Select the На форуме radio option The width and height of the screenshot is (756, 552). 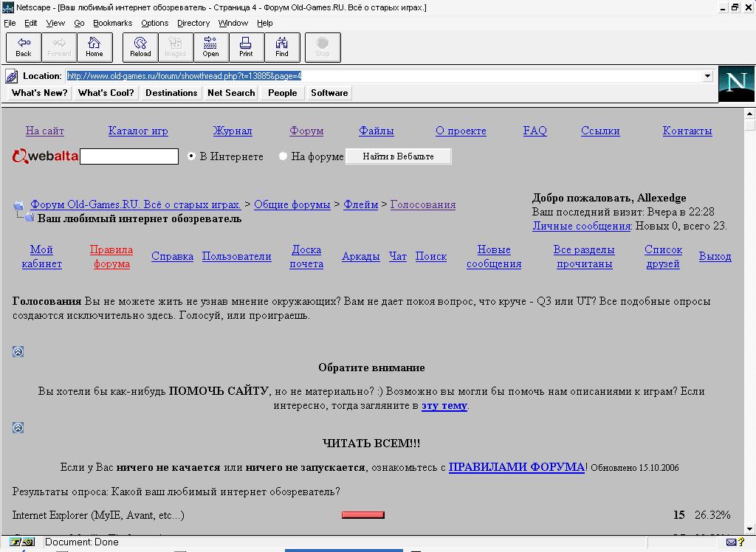283,156
